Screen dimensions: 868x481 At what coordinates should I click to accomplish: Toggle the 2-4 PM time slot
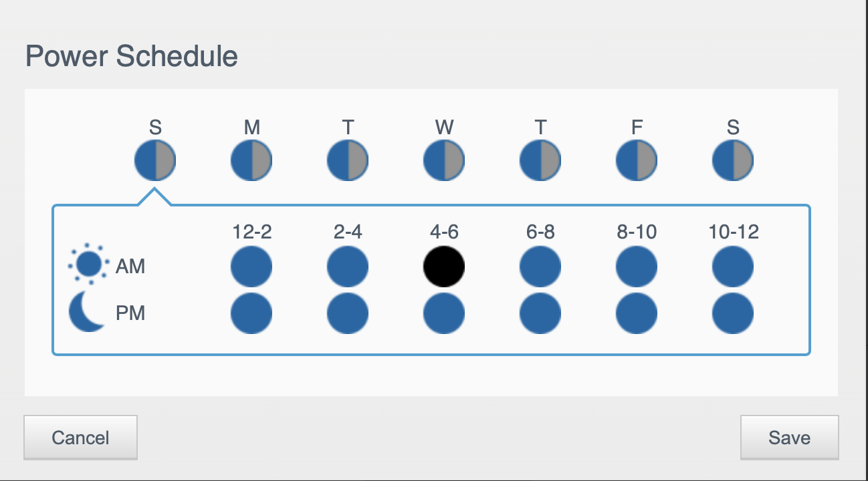[348, 313]
